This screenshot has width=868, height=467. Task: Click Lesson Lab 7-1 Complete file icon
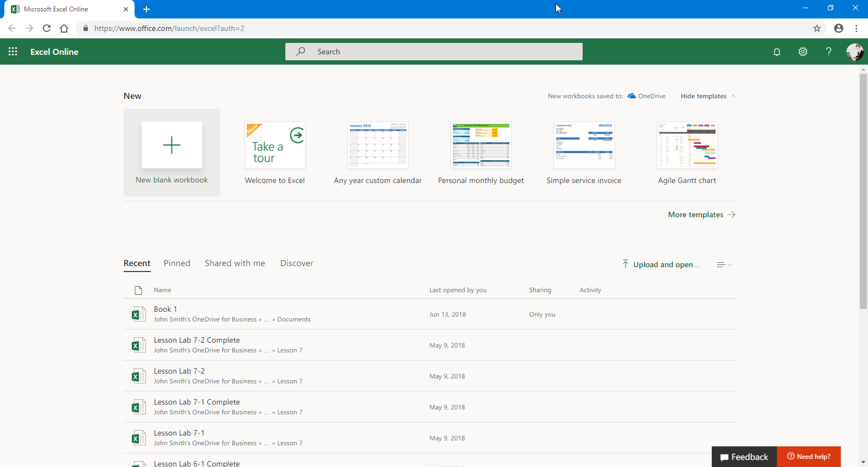139,407
